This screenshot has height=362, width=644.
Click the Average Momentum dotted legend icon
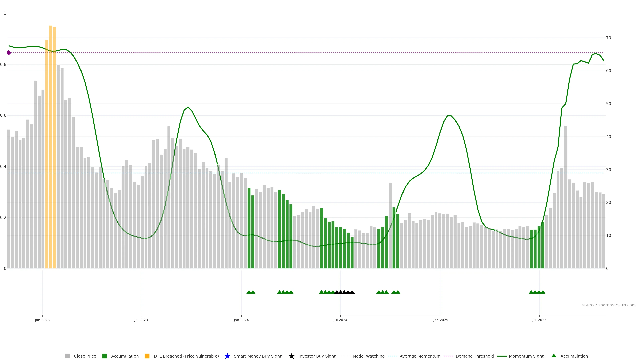pos(392,356)
